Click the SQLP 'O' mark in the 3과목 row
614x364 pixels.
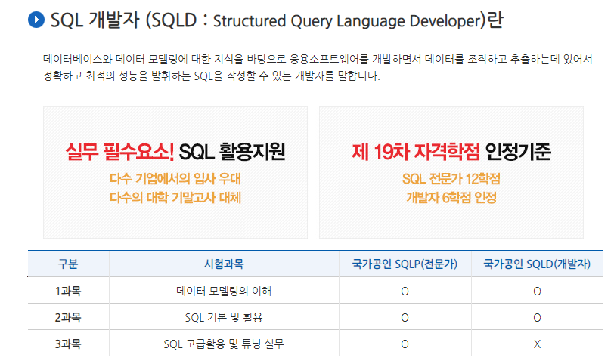(x=405, y=344)
